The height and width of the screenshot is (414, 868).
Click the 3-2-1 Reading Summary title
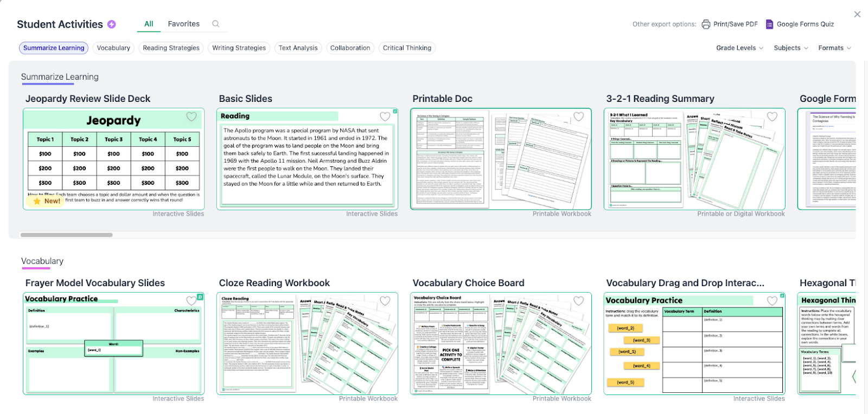(x=660, y=99)
